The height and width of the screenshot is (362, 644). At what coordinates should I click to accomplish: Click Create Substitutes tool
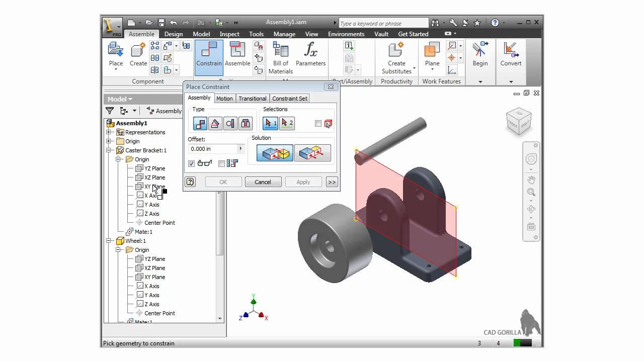coord(396,57)
